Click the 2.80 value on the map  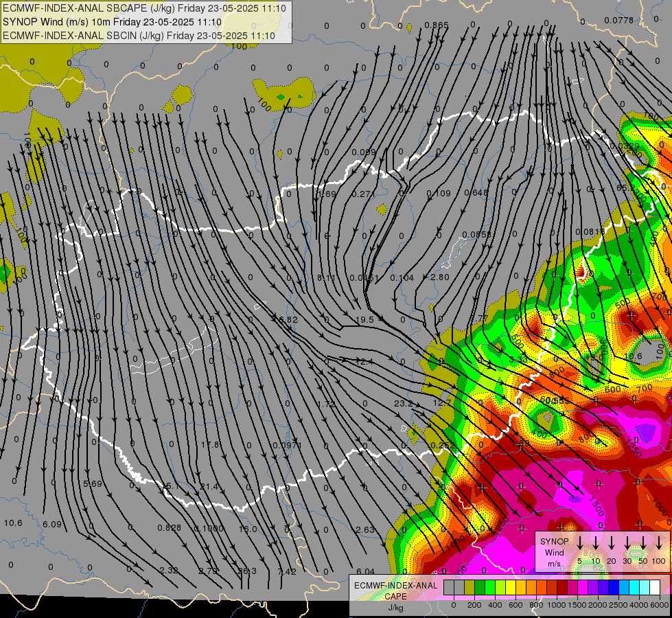point(440,277)
